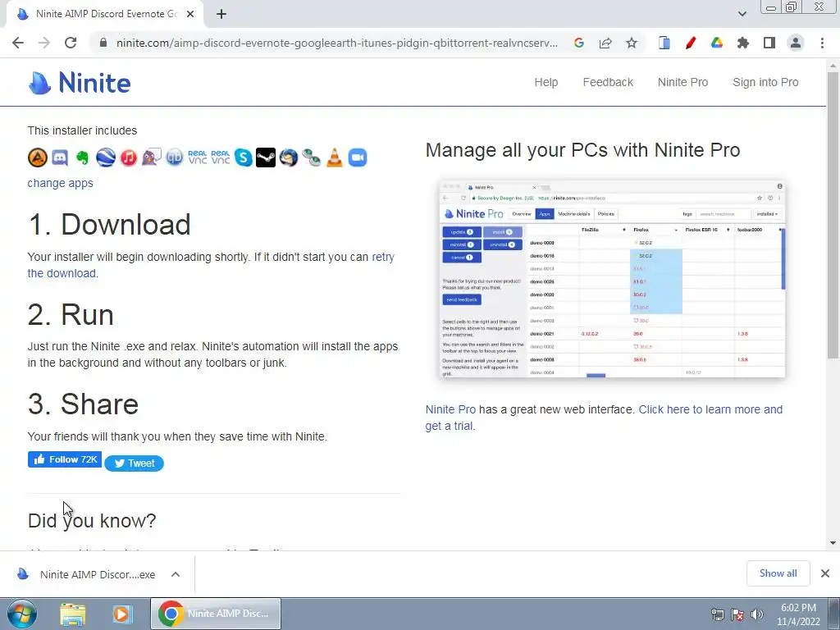Bookmark this page with the star icon
The width and height of the screenshot is (840, 630).
632,43
